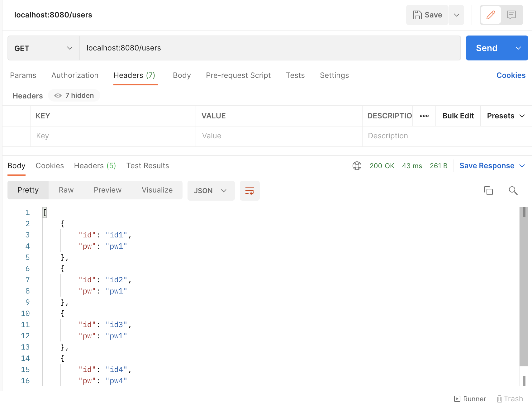532x405 pixels.
Task: Open the response Cookies tab
Action: pos(50,166)
